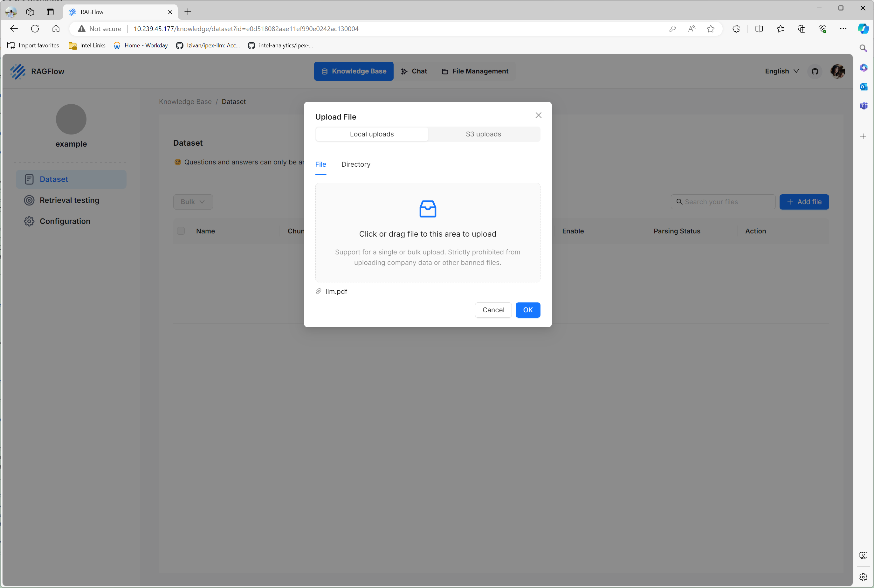Viewport: 874px width, 588px height.
Task: Select the Knowledge Base navigation icon
Action: pyautogui.click(x=324, y=71)
